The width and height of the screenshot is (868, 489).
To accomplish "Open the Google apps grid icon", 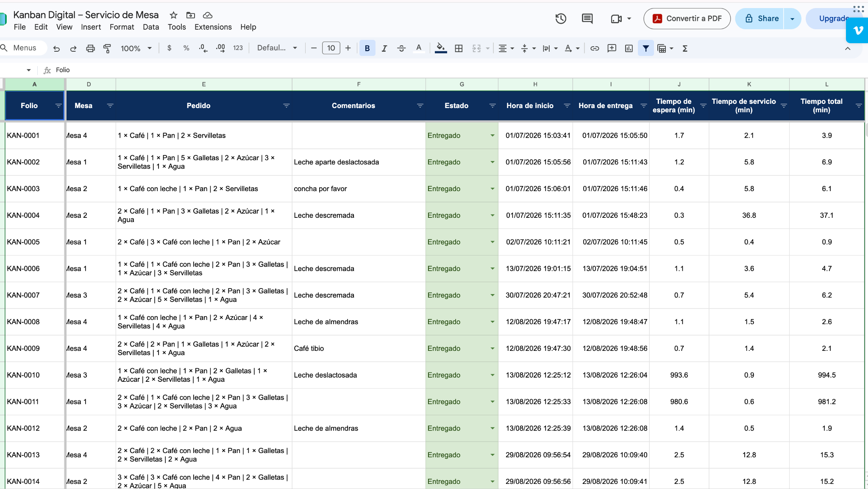I will click(859, 9).
